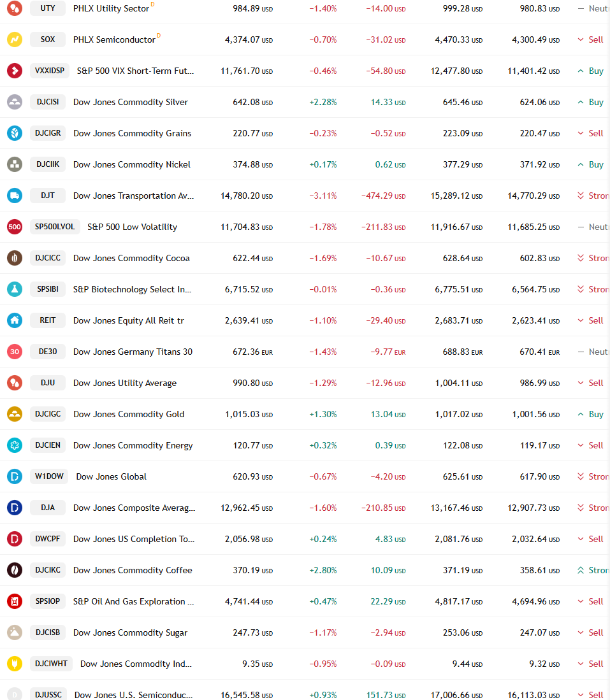Click the DJA Composite Average icon
Image resolution: width=610 pixels, height=700 pixels.
tap(15, 508)
